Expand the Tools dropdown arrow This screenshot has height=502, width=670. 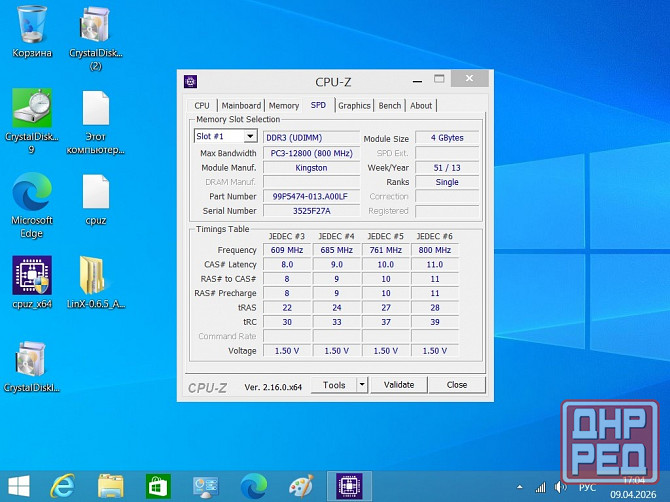[x=362, y=385]
